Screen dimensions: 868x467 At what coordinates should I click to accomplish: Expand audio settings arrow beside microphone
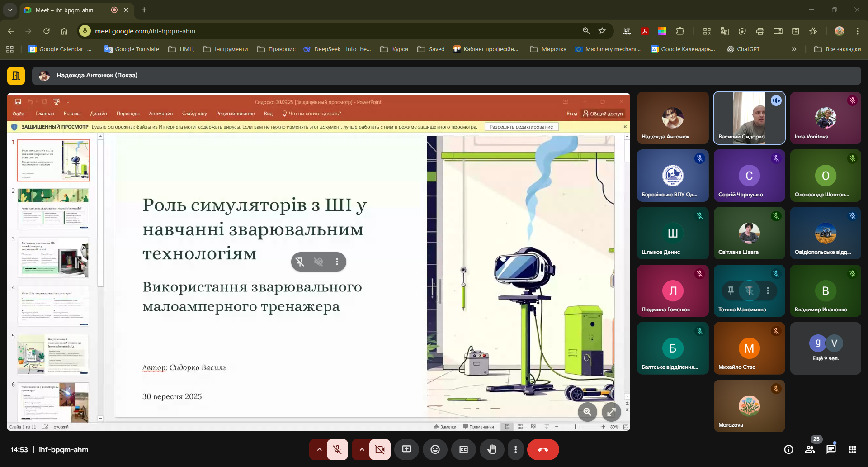[319, 449]
